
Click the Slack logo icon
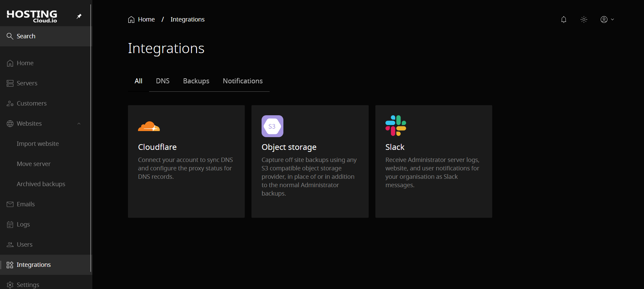tap(396, 126)
